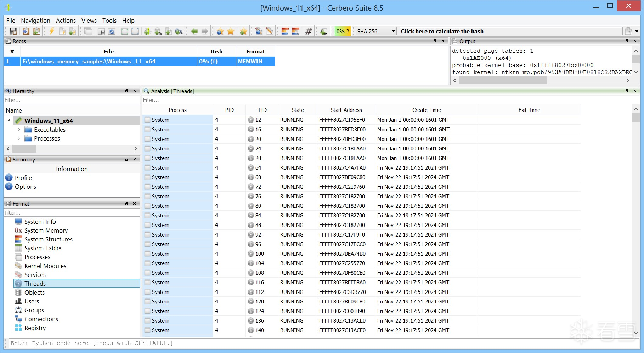Open the dropdown arrow after the copy hash icon

(637, 31)
